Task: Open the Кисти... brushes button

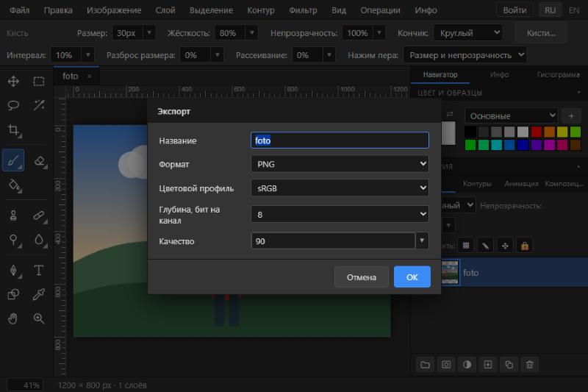Action: [541, 32]
